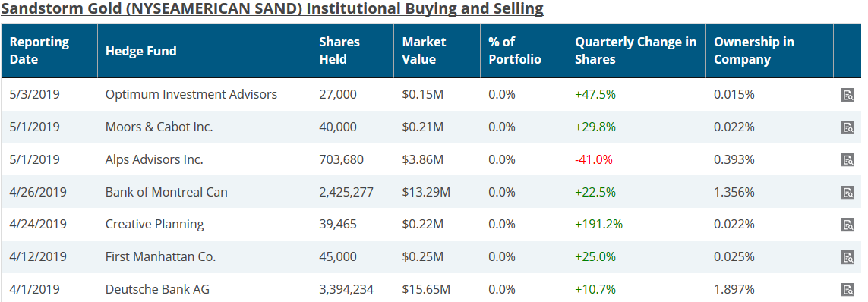This screenshot has height=302, width=868.
Task: Click the Sandstorm Gold Institutional Buying heading
Action: pyautogui.click(x=272, y=9)
